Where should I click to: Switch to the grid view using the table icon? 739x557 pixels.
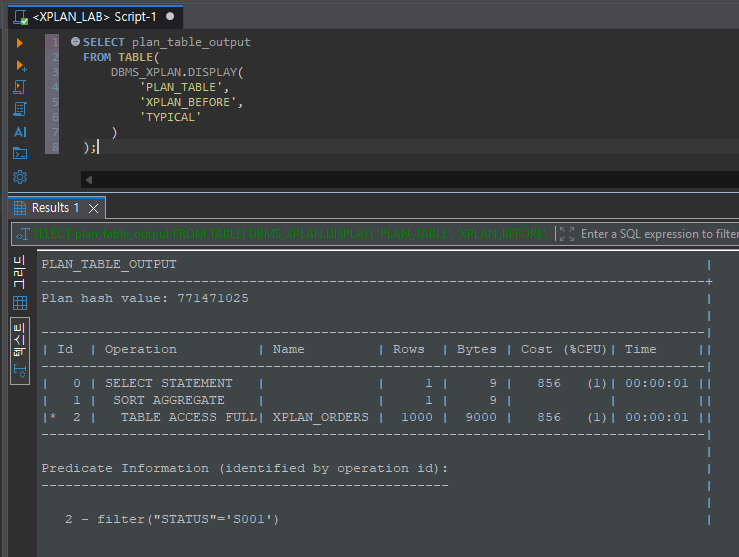[x=20, y=303]
